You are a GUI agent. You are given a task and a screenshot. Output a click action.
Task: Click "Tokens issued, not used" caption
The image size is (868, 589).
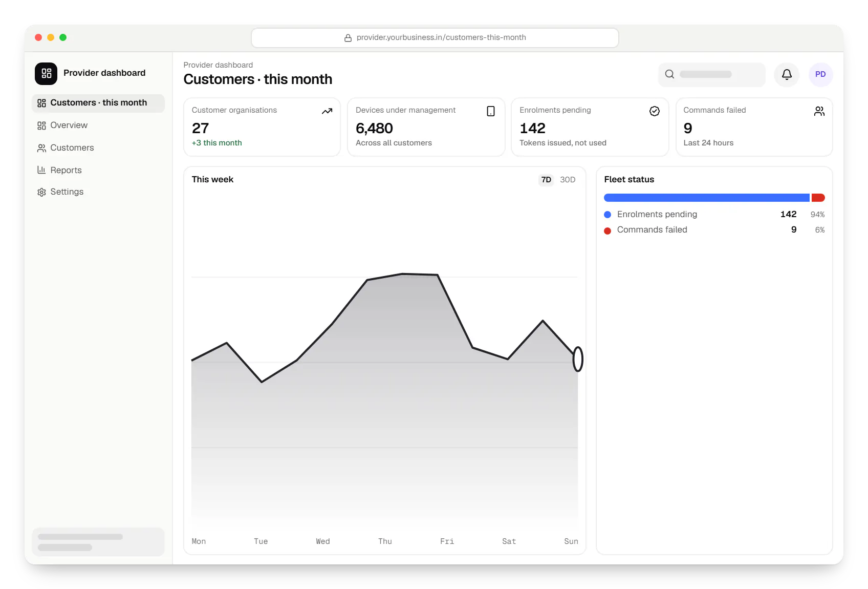(563, 143)
